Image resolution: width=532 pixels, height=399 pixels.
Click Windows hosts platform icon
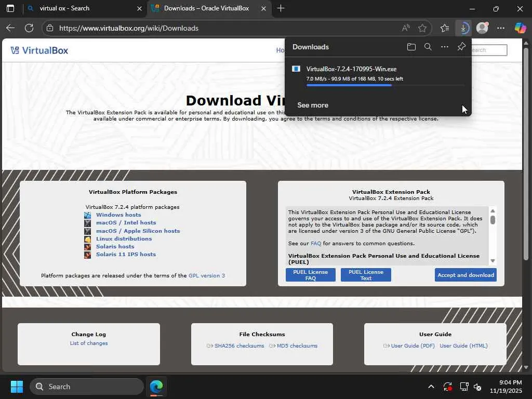[87, 215]
